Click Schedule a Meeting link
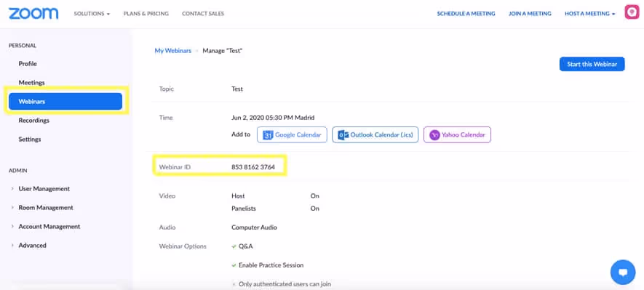The width and height of the screenshot is (644, 290). click(466, 14)
